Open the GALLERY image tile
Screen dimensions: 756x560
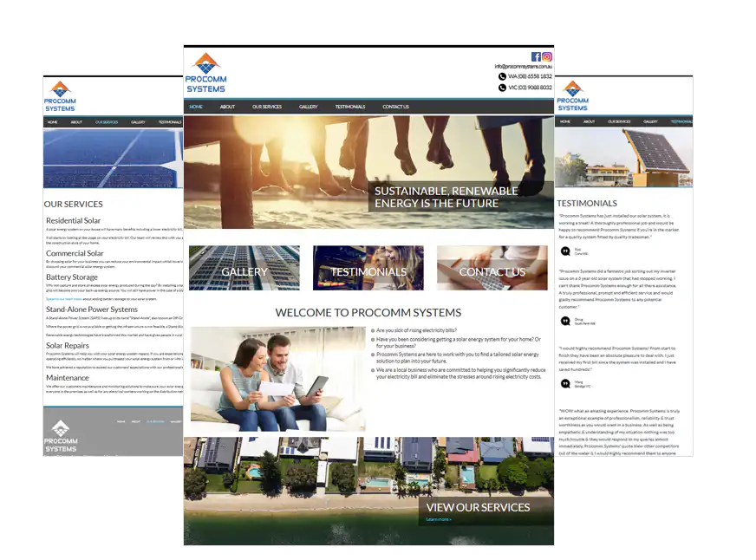click(x=244, y=268)
